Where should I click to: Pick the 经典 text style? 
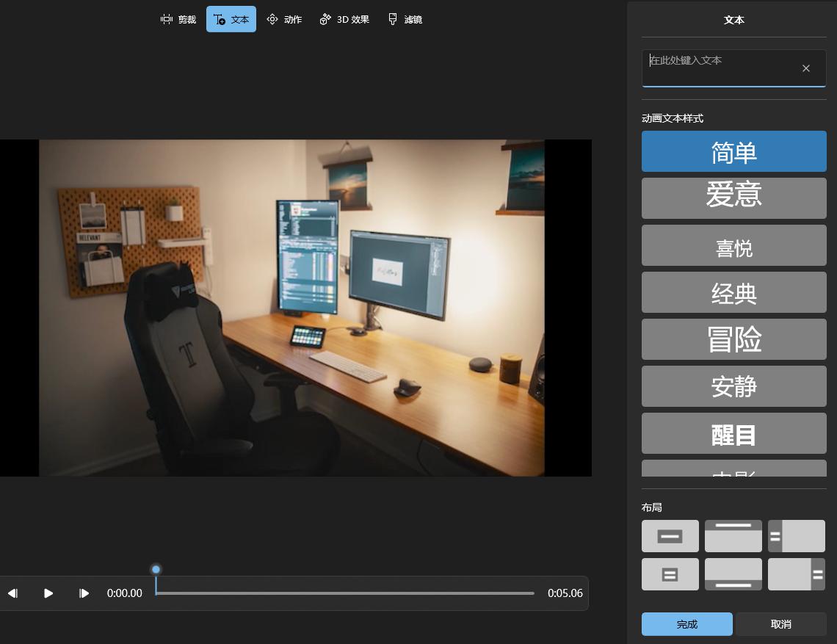click(x=733, y=292)
